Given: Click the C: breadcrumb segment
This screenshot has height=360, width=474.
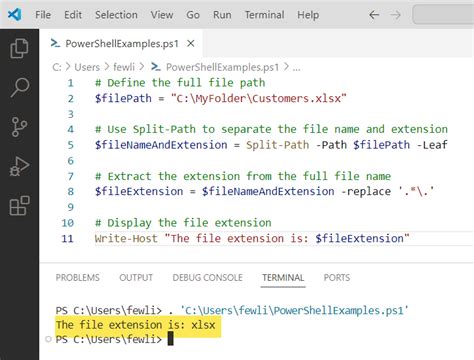Looking at the screenshot, I should point(57,67).
